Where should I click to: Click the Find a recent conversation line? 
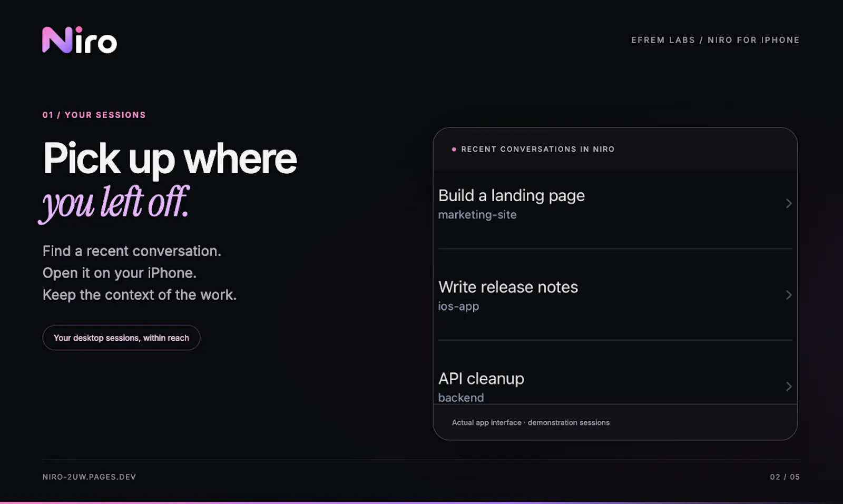(132, 251)
